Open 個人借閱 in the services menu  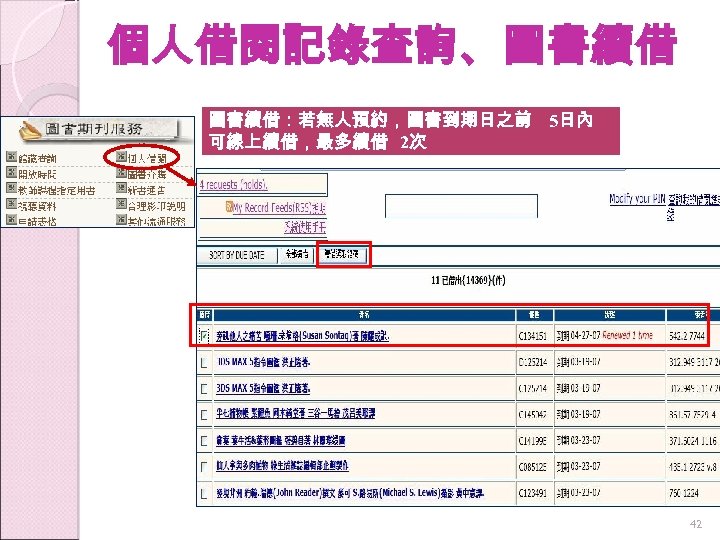coord(147,158)
